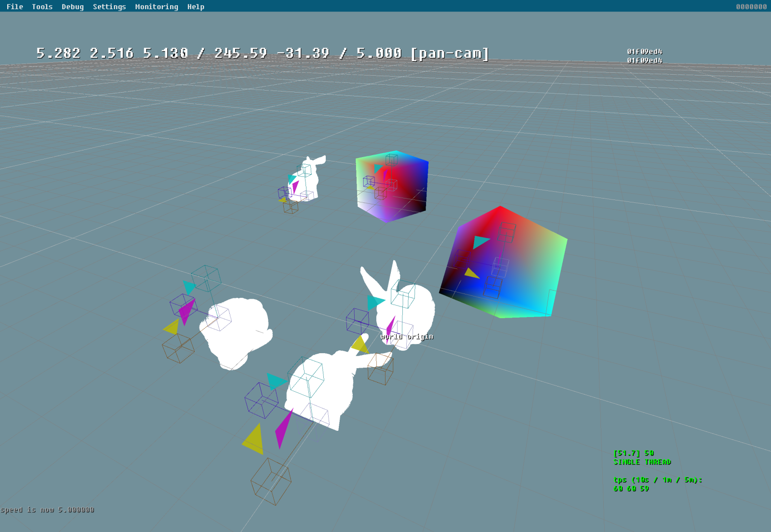Click the cyan arrow on the origin bunny
Viewport: 771px width, 532px height.
point(375,303)
